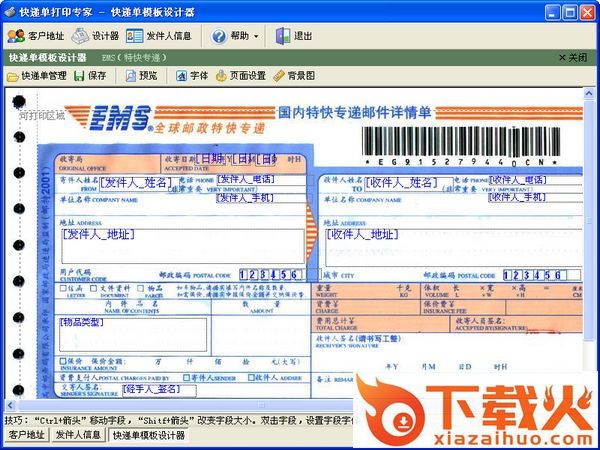Select the [收件人_地址] field box

coord(454,247)
